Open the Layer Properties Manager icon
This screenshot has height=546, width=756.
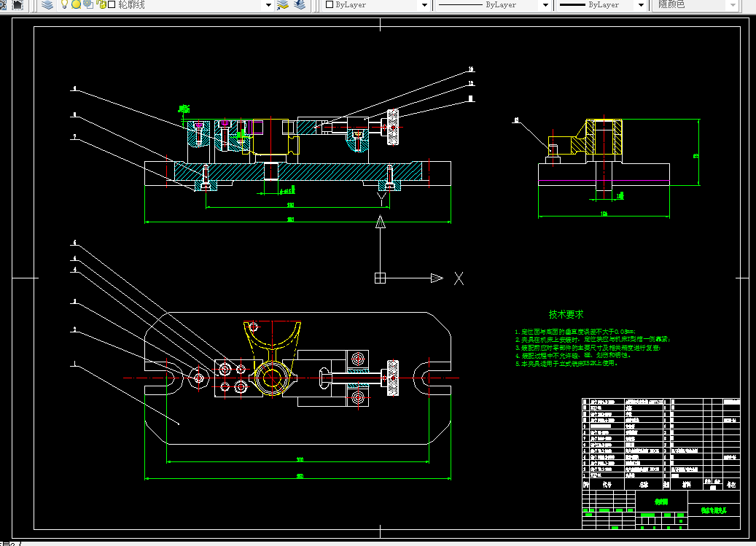tap(47, 5)
